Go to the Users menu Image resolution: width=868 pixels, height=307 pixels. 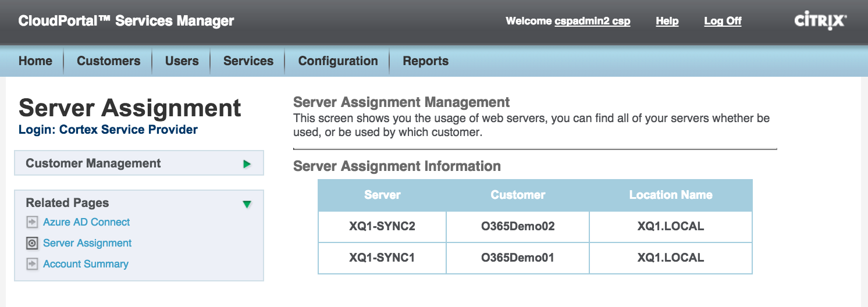coord(182,61)
